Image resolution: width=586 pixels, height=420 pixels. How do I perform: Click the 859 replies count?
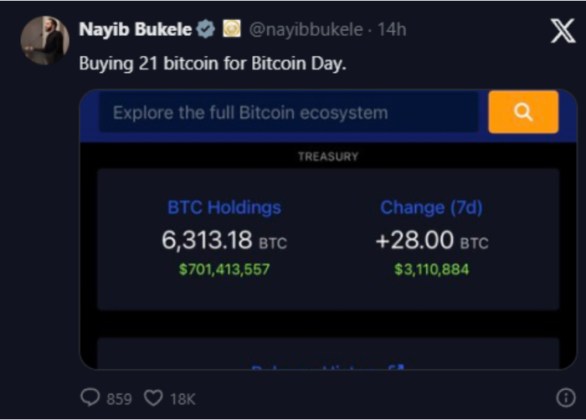coord(119,399)
